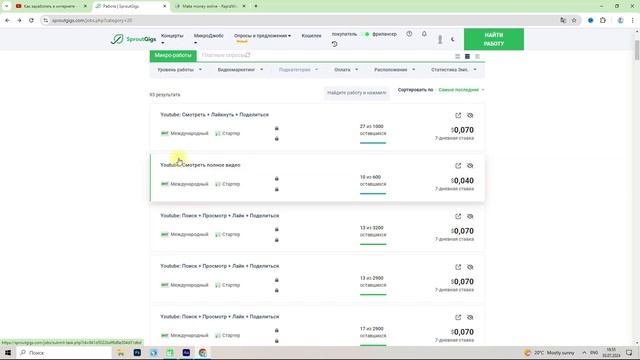
Task: Toggle dark mode moon icon
Action: (x=453, y=40)
